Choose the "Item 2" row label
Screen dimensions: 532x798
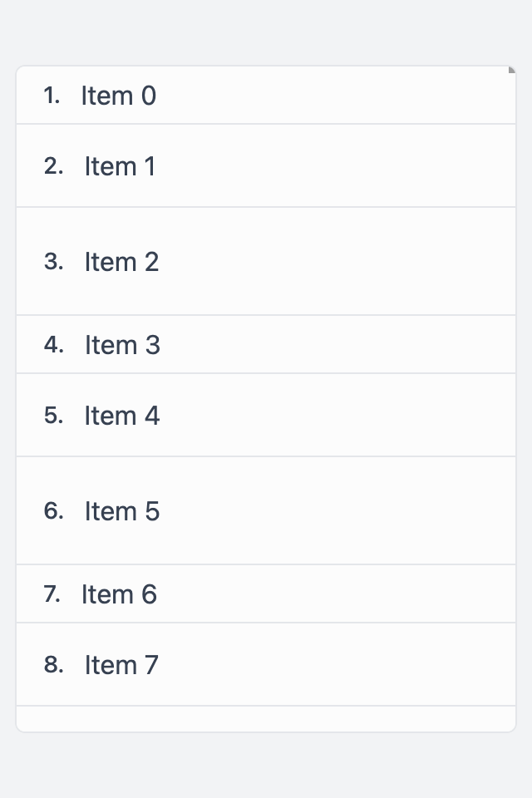coord(121,262)
